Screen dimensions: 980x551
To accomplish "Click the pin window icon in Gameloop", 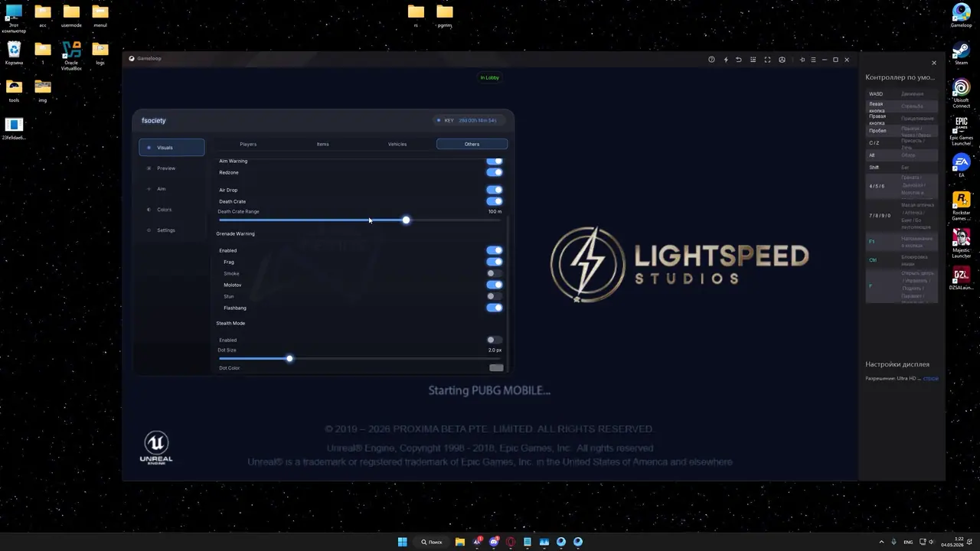I will click(x=802, y=60).
